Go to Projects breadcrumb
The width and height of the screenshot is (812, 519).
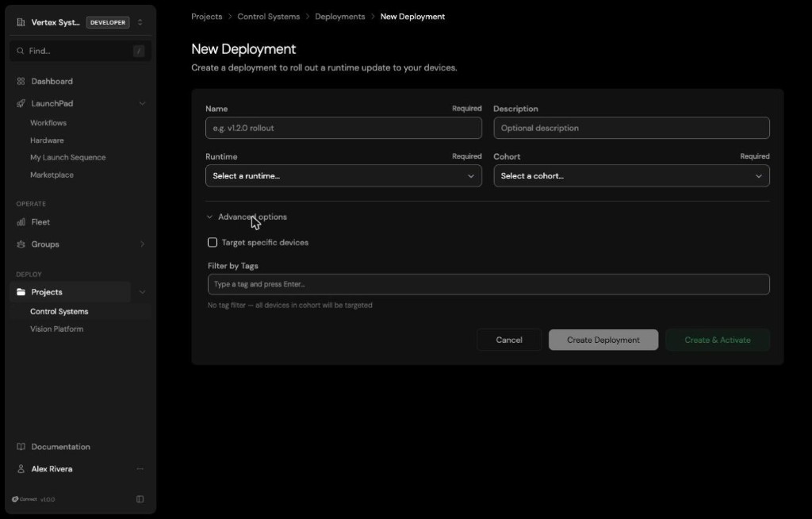[x=207, y=17]
